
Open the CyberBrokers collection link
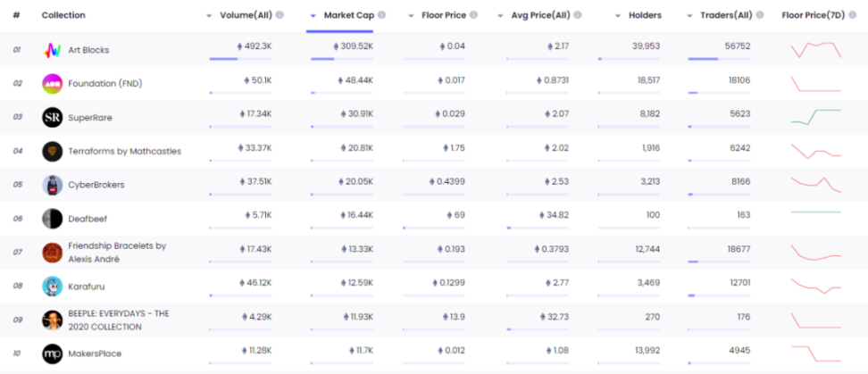tap(96, 185)
